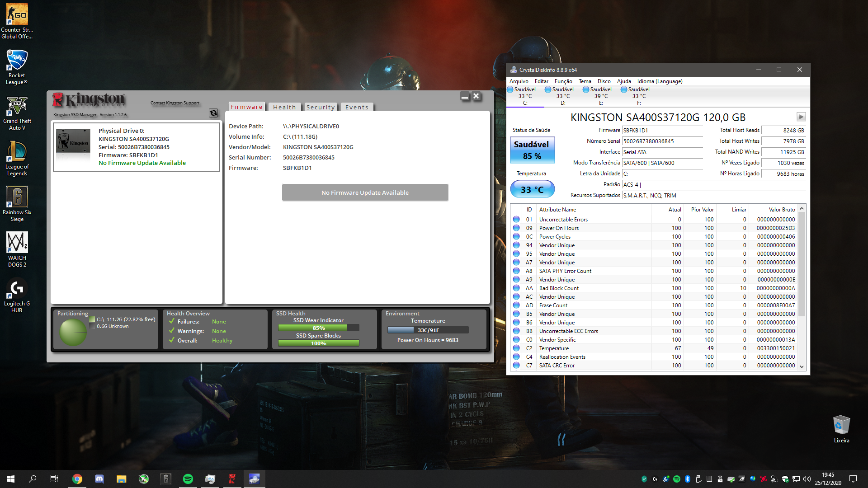Click the Contact Kingston Support link
Viewport: 868px width, 488px height.
(x=175, y=103)
